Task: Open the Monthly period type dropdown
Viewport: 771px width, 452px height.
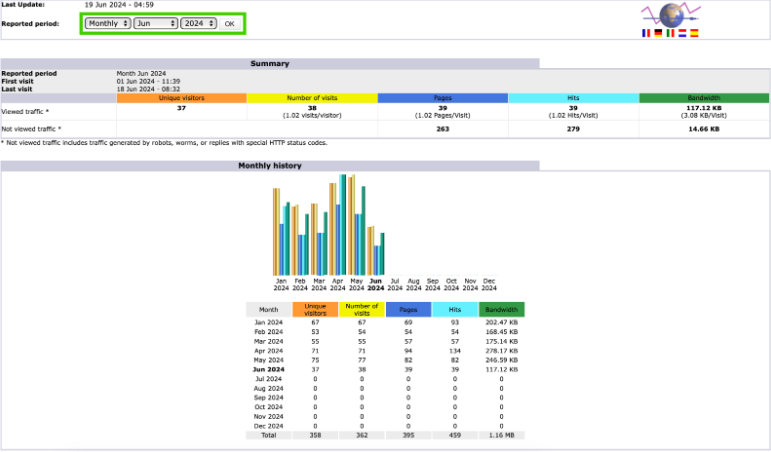Action: [107, 23]
